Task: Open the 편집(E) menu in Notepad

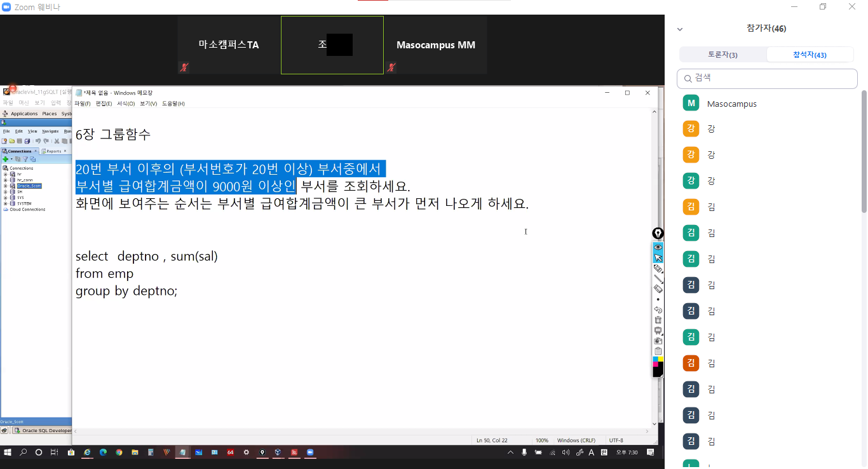Action: [x=104, y=104]
